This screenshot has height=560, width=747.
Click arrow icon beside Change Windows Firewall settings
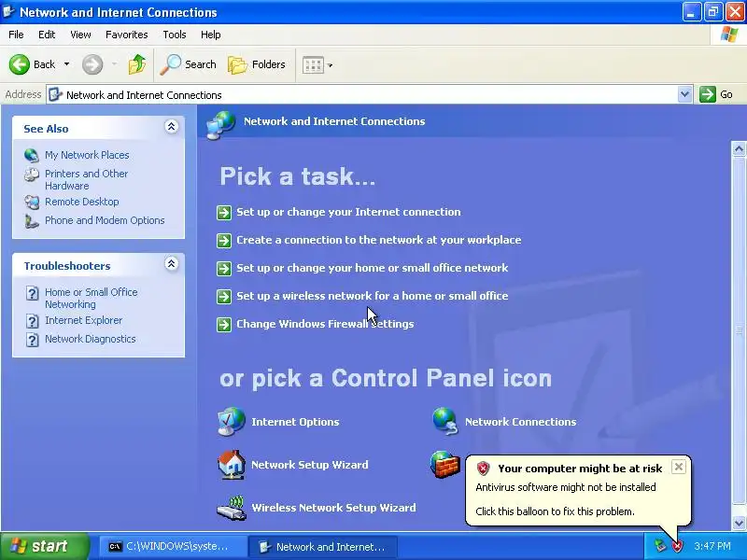point(224,325)
